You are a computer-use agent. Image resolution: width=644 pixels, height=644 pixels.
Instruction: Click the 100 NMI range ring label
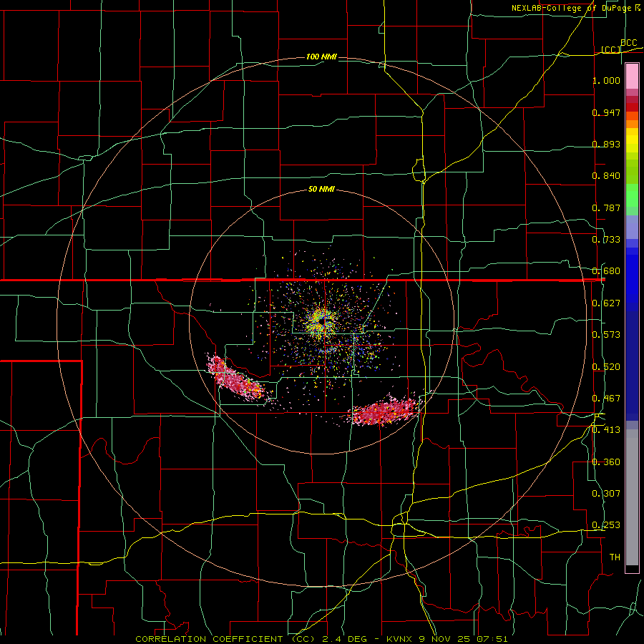[x=321, y=57]
